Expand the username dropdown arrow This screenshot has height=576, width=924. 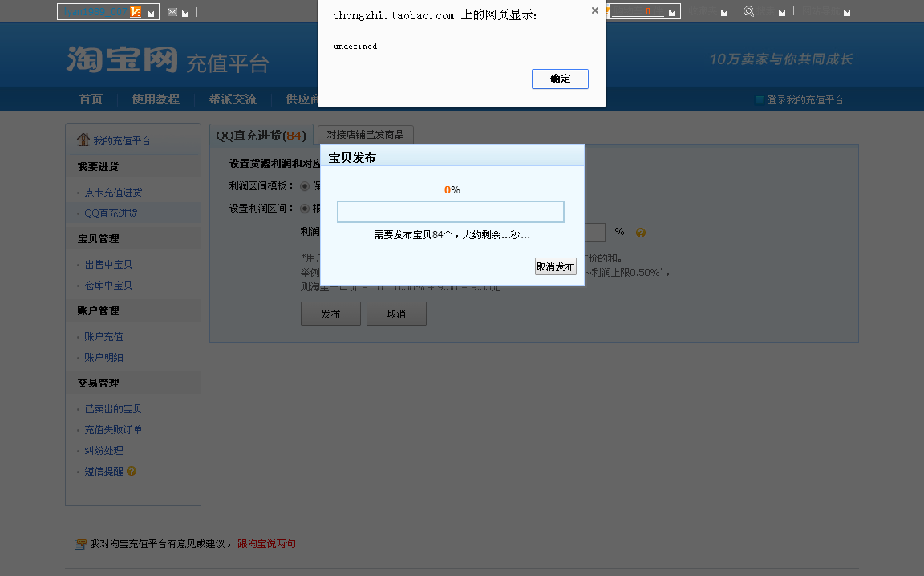(x=151, y=13)
